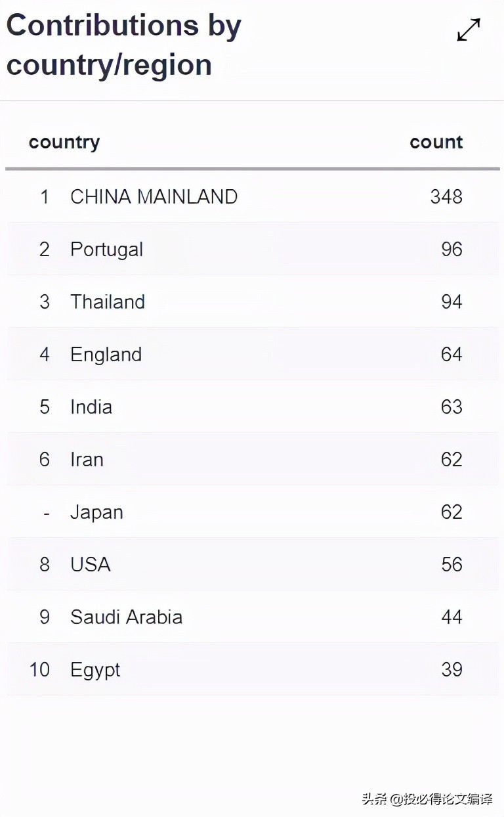Click Egypt's count of 39
Image resolution: width=504 pixels, height=817 pixels.
[x=451, y=670]
